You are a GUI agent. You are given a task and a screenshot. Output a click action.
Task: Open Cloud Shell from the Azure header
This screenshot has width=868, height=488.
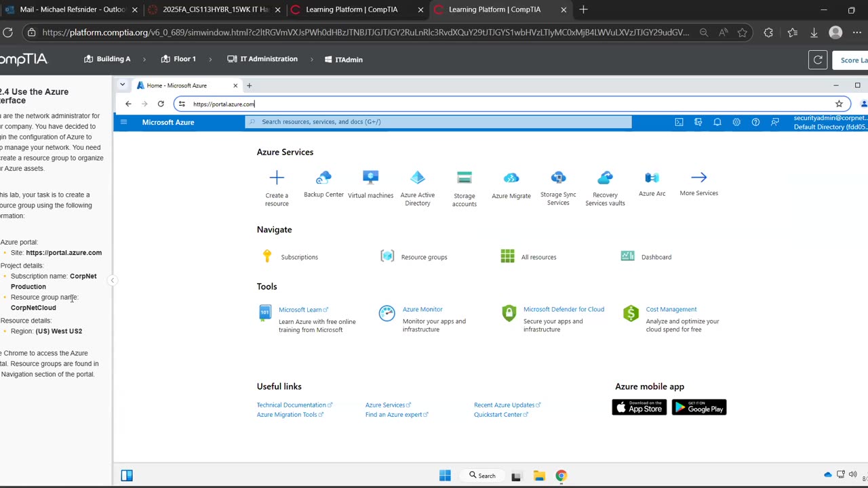coord(679,122)
